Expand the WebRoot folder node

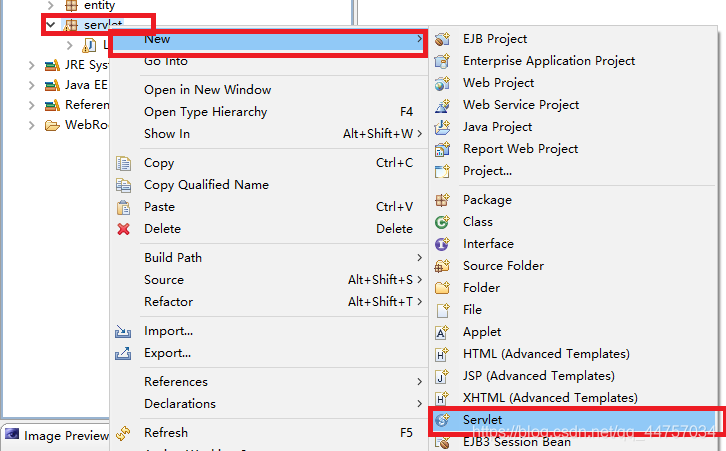pos(32,125)
